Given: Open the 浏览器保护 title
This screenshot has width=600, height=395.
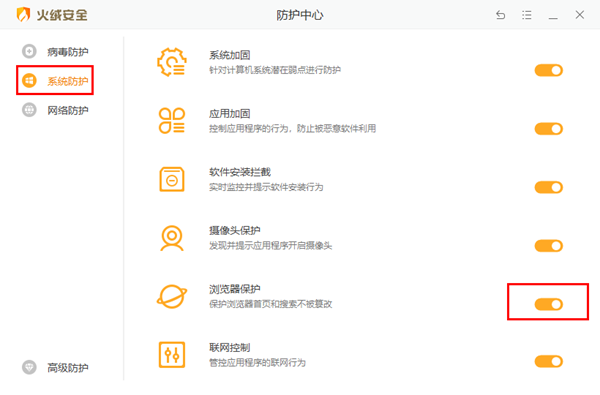Looking at the screenshot, I should [235, 289].
